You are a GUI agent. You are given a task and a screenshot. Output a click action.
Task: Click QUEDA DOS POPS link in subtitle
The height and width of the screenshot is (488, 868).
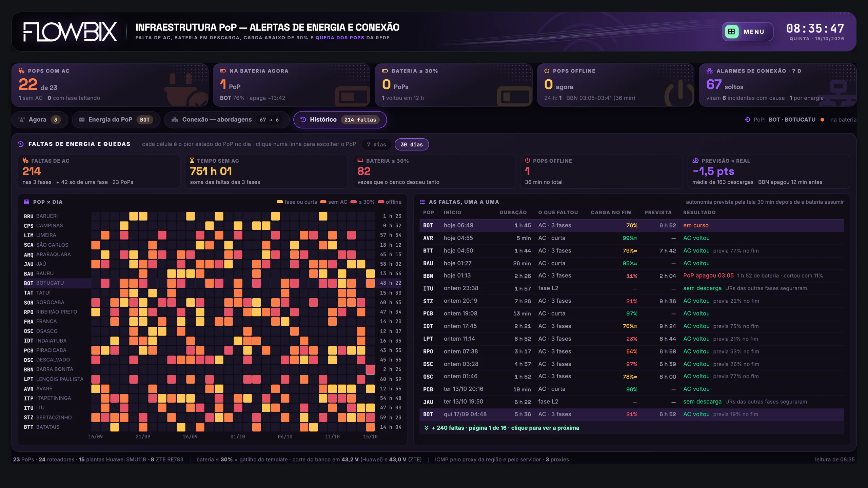pyautogui.click(x=340, y=38)
